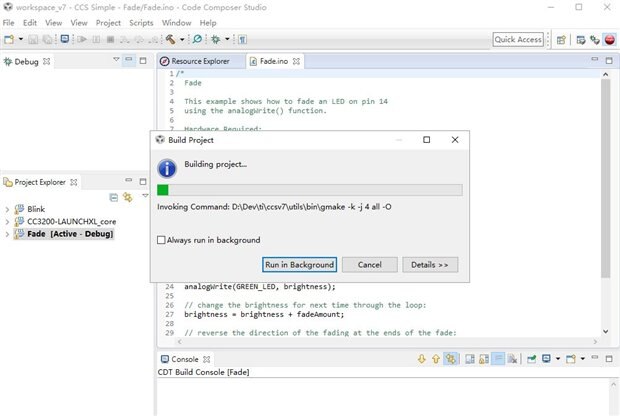620x416 pixels.
Task: Toggle Link with Editor in Project Explorer
Action: [x=127, y=198]
